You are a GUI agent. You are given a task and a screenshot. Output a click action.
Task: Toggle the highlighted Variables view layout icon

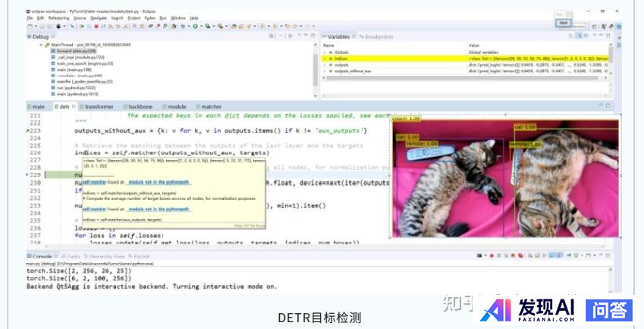pos(579,36)
